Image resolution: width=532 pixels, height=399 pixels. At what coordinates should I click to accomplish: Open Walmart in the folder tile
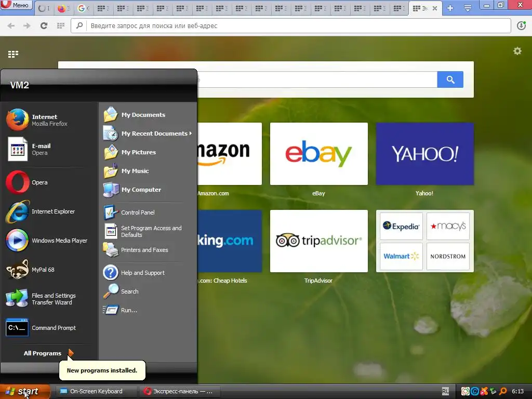click(x=401, y=256)
